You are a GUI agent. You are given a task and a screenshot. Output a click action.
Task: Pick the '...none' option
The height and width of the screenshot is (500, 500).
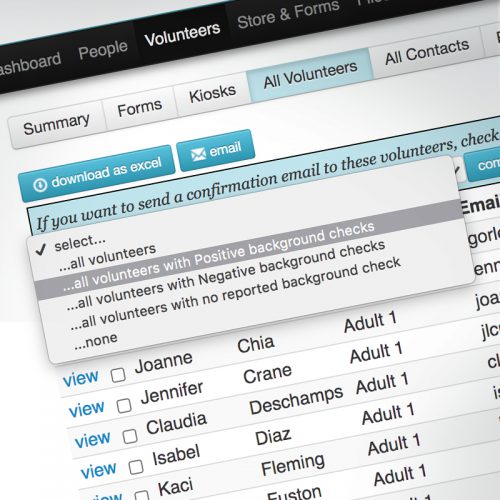(96, 341)
